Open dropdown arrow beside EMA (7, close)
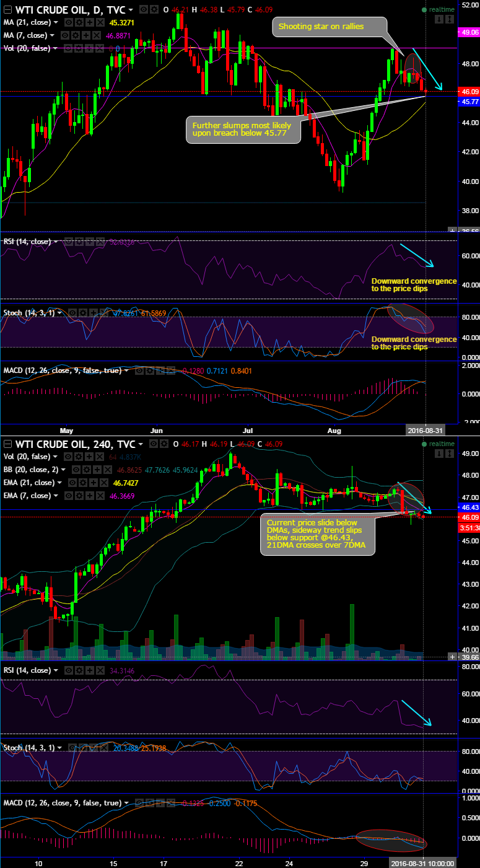 point(56,495)
